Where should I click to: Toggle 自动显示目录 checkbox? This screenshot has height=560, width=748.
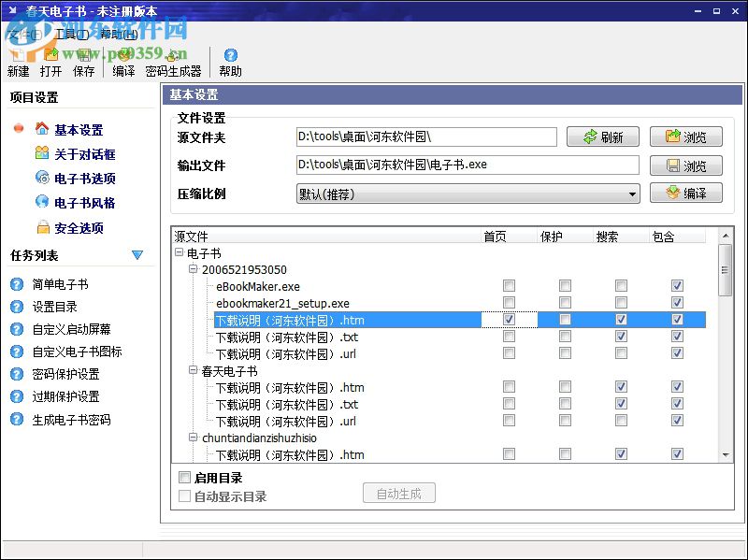[x=184, y=496]
